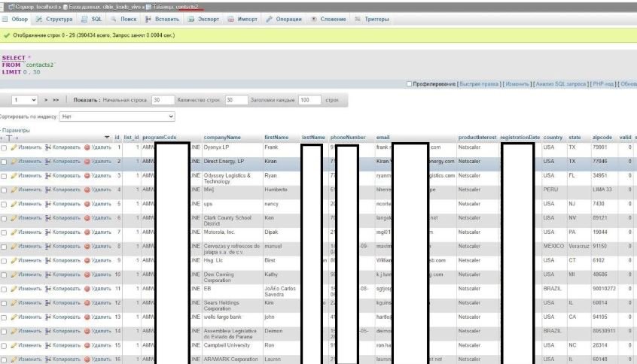
Task: Click the red delete icon for row 16
Action: tap(87, 359)
